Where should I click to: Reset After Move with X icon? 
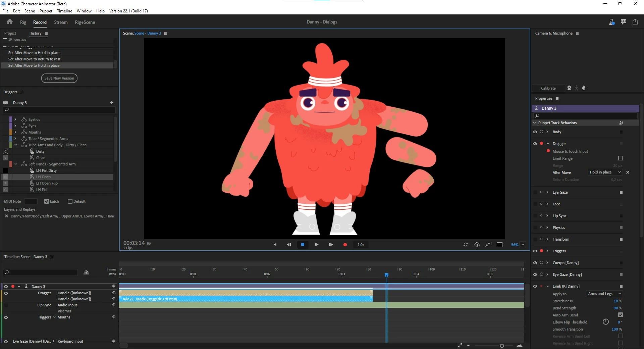coord(628,172)
